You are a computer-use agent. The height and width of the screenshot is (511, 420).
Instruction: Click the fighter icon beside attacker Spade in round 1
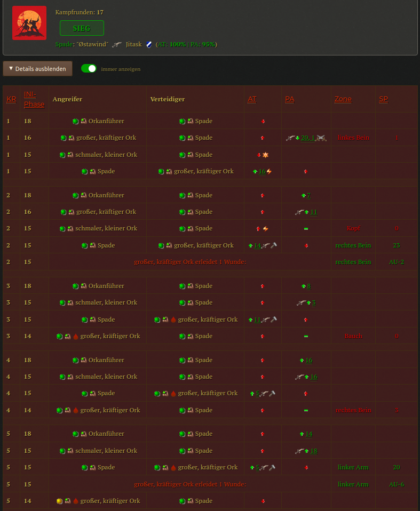click(93, 171)
